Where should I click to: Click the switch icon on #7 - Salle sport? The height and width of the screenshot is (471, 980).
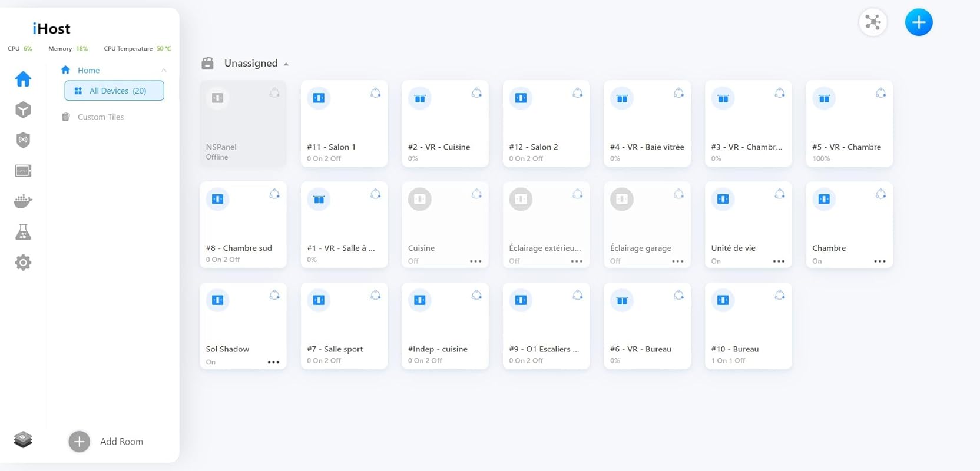pos(319,300)
